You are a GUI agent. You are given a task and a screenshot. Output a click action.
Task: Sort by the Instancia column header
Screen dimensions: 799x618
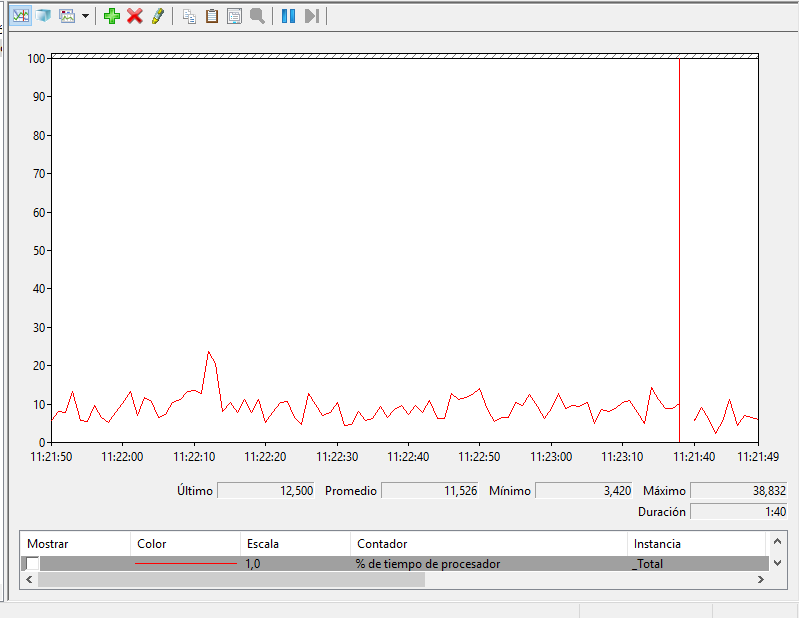pos(697,544)
